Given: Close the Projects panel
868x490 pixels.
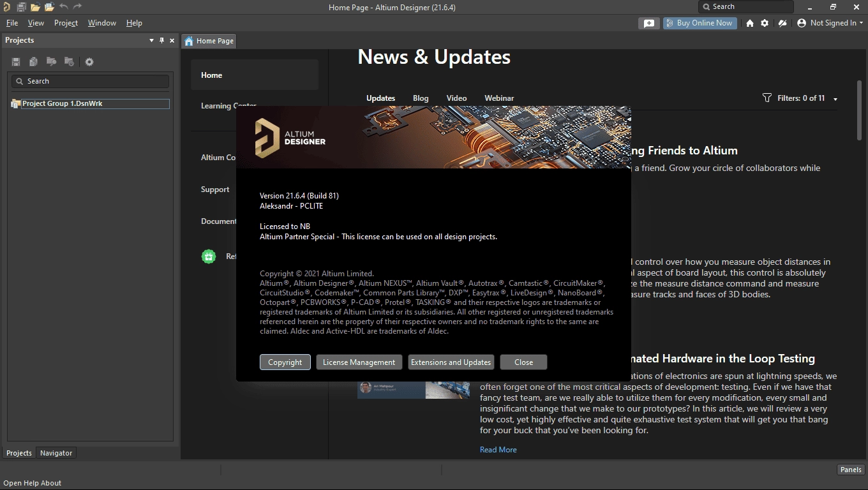Looking at the screenshot, I should click(172, 40).
